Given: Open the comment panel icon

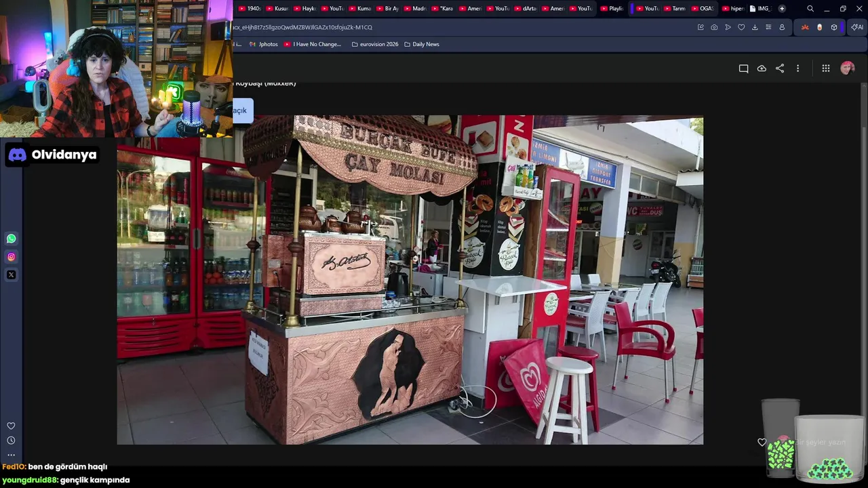Looking at the screenshot, I should click(x=743, y=68).
